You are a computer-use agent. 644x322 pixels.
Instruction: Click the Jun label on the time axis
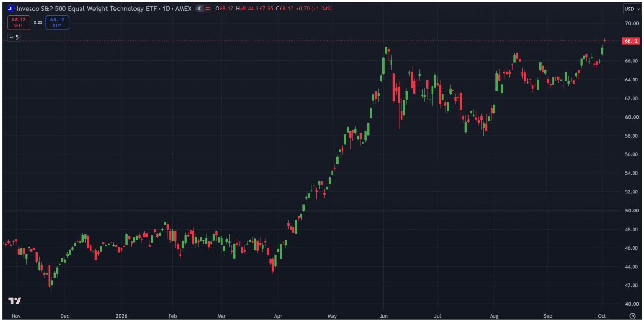(x=383, y=316)
